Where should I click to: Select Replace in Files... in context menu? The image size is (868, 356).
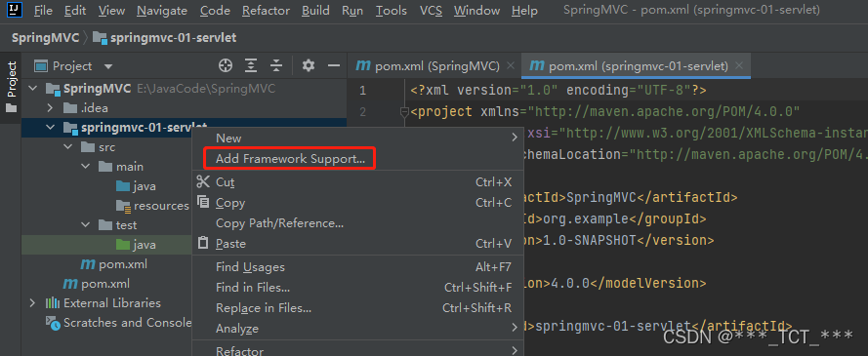click(358, 308)
